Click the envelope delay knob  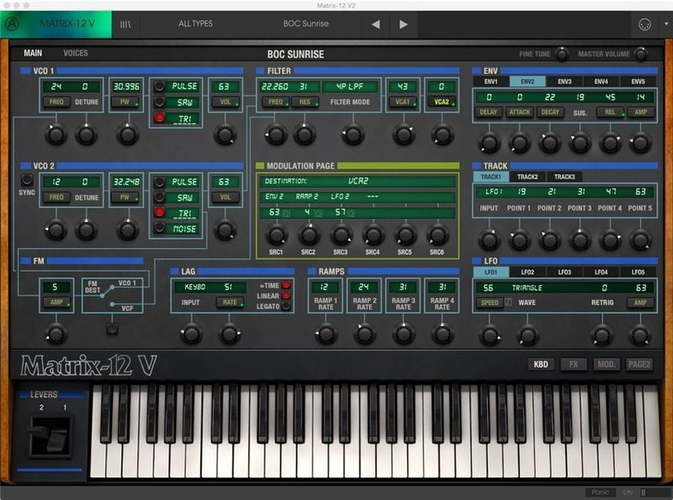pyautogui.click(x=489, y=143)
